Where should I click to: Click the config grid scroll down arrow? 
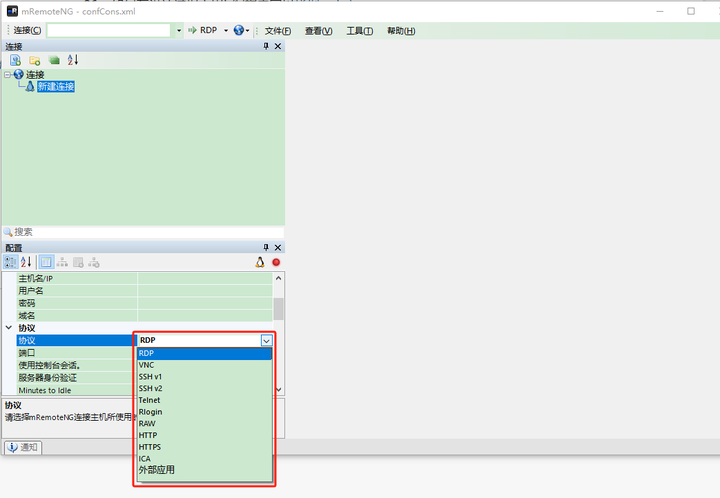[278, 390]
